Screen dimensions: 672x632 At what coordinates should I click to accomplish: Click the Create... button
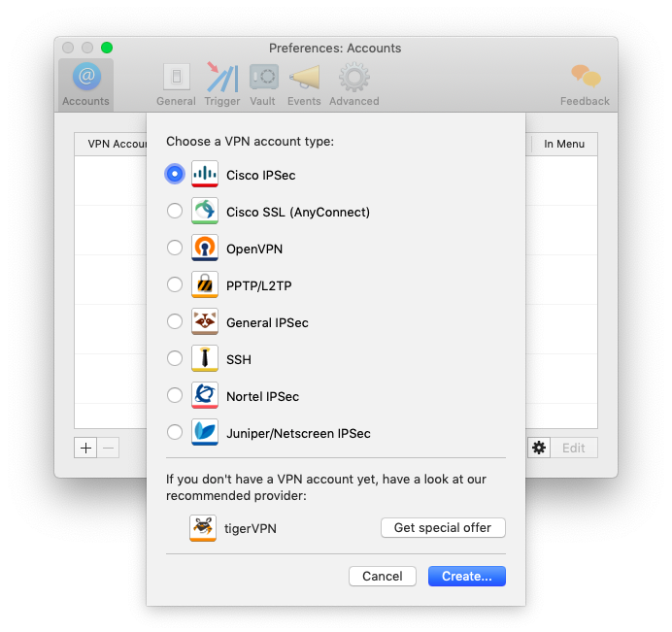coord(467,576)
